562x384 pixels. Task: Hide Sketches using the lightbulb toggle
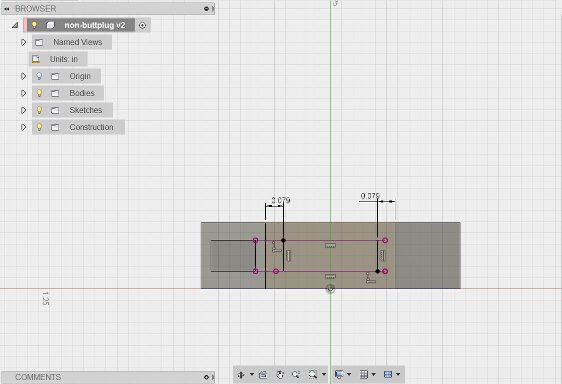coord(39,110)
